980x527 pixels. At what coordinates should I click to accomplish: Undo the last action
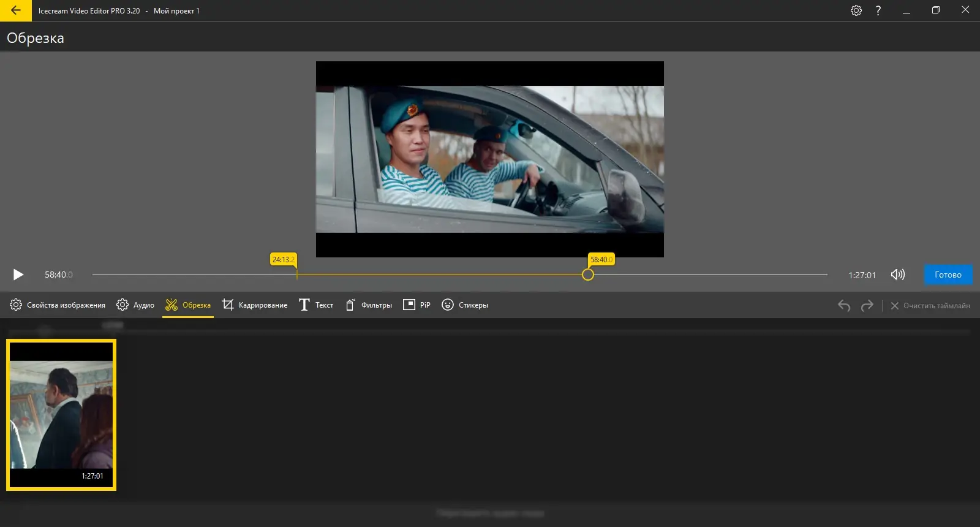coord(844,305)
